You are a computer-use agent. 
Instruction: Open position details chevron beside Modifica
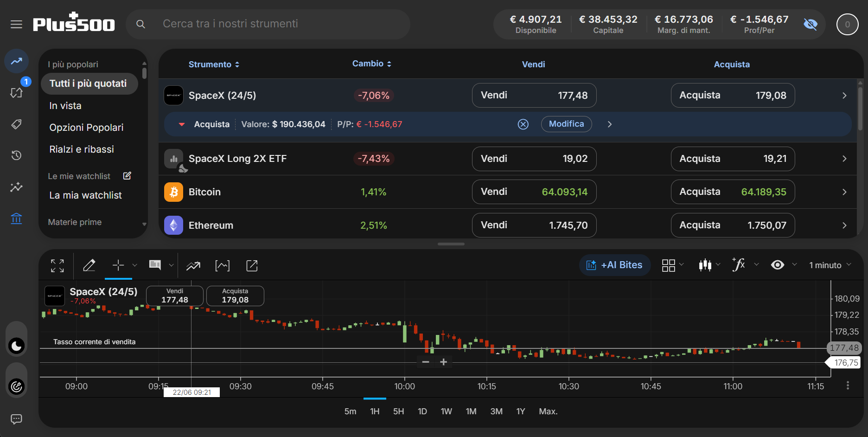click(610, 124)
